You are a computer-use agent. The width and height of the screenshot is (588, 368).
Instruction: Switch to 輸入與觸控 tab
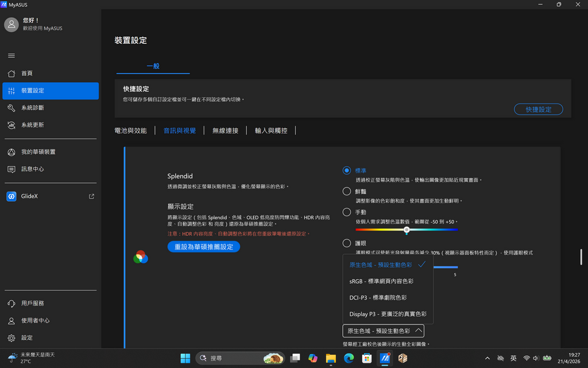(271, 131)
